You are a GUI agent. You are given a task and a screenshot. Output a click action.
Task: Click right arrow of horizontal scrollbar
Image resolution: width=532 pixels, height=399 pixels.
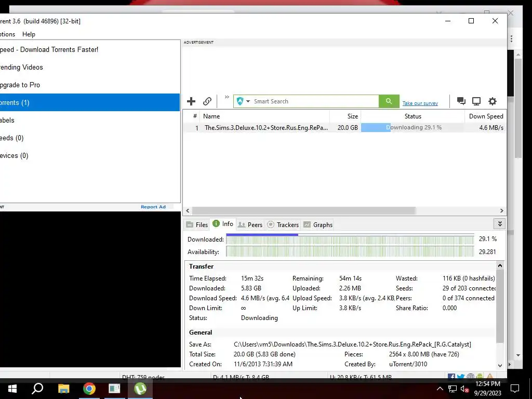point(501,211)
